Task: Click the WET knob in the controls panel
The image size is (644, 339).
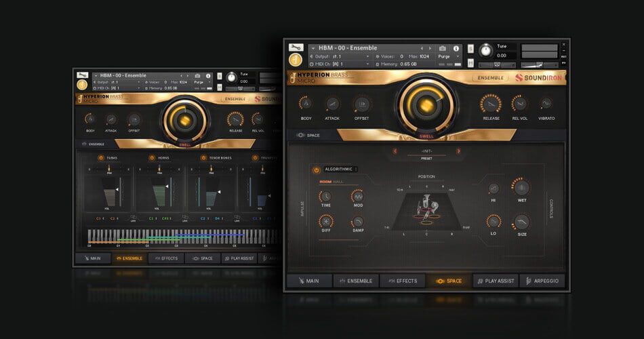Action: (x=521, y=188)
